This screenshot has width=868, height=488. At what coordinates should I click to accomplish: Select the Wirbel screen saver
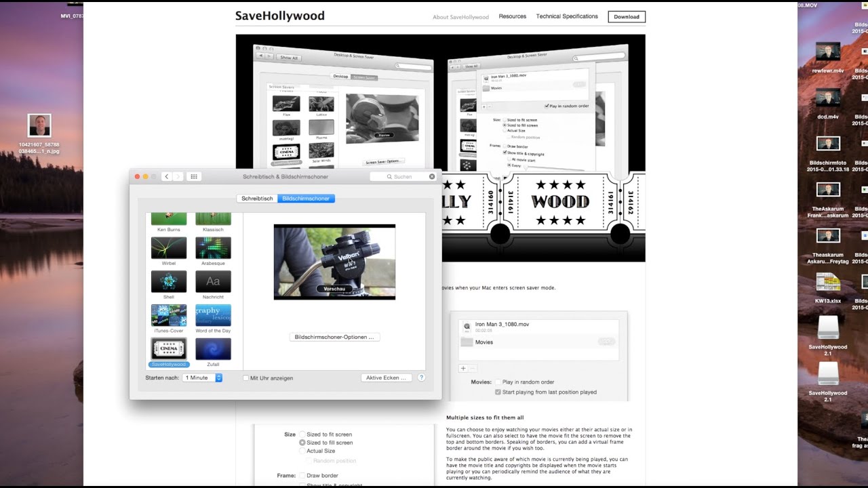[169, 251]
